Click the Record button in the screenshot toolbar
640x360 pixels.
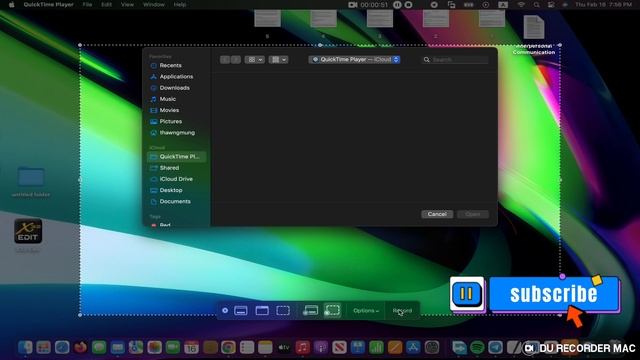(402, 311)
